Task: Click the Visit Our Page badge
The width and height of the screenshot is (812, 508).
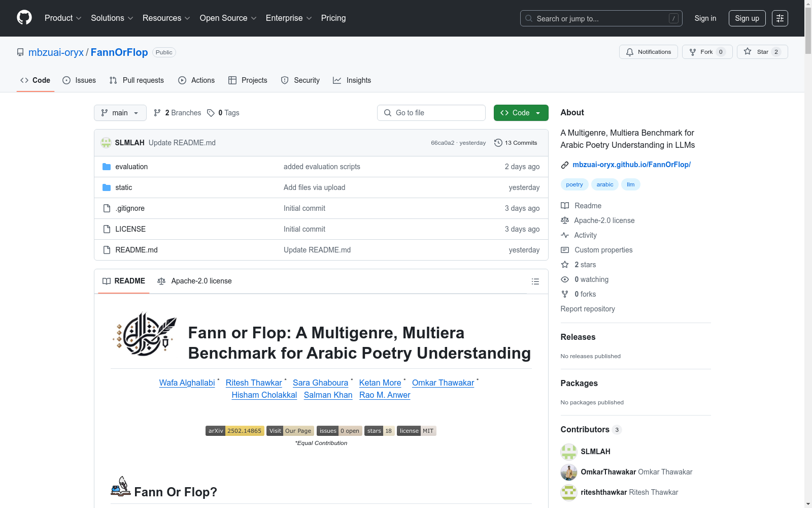Action: click(x=290, y=431)
